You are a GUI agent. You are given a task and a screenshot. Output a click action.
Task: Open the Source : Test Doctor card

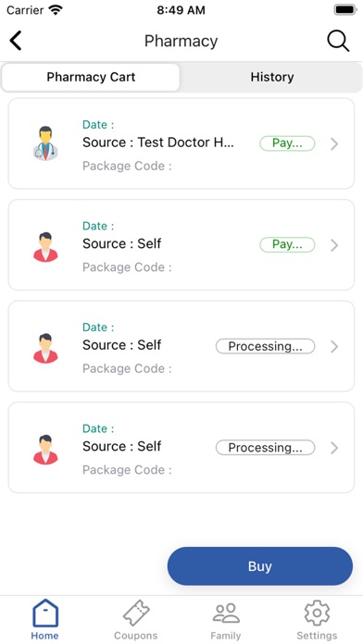181,143
